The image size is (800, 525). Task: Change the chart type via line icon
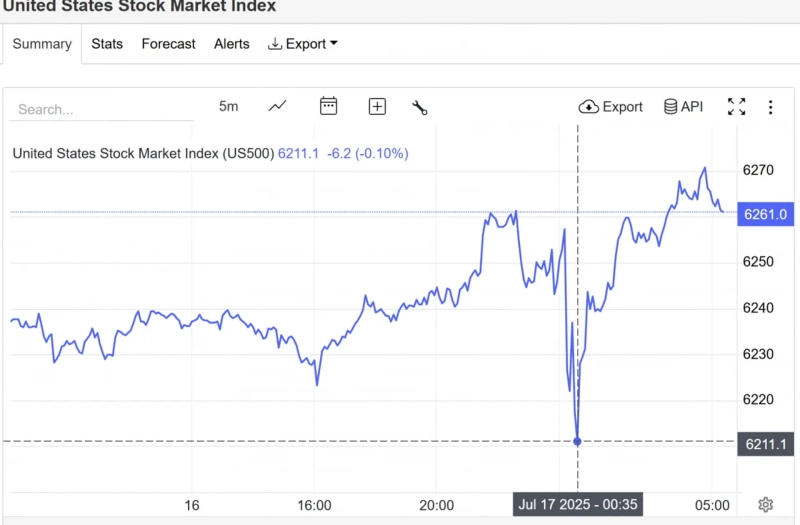click(278, 106)
